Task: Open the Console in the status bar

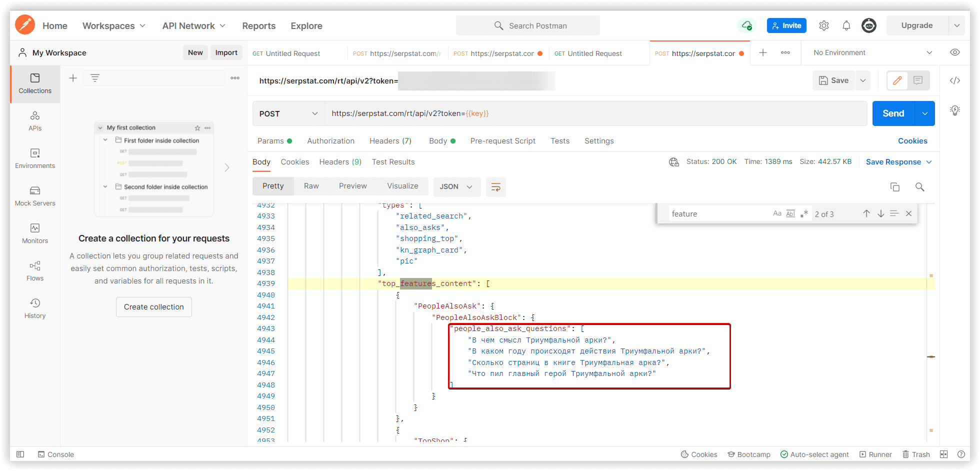Action: 56,454
